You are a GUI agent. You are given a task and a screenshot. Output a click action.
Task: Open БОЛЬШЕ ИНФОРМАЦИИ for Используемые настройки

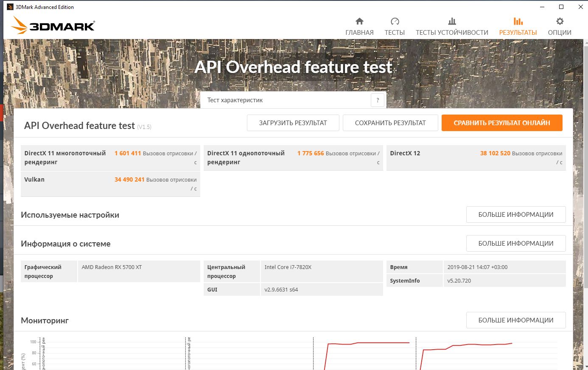(516, 215)
